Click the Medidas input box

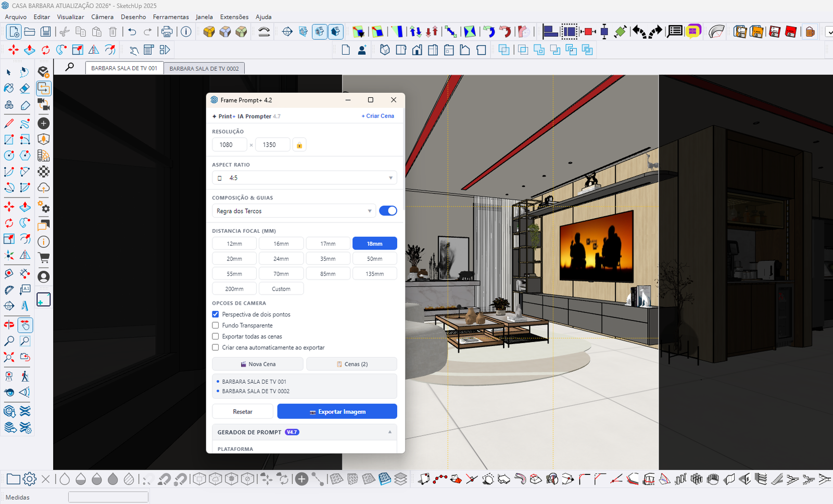[108, 497]
